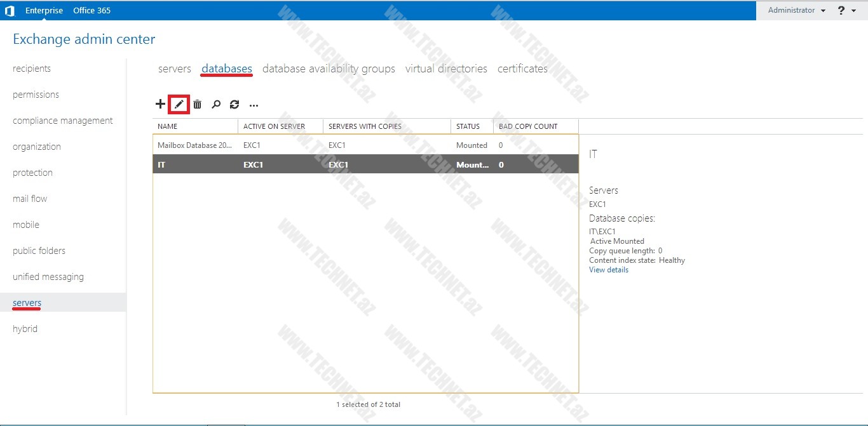This screenshot has width=868, height=426.
Task: Go to the virtual directories tab
Action: click(x=446, y=69)
